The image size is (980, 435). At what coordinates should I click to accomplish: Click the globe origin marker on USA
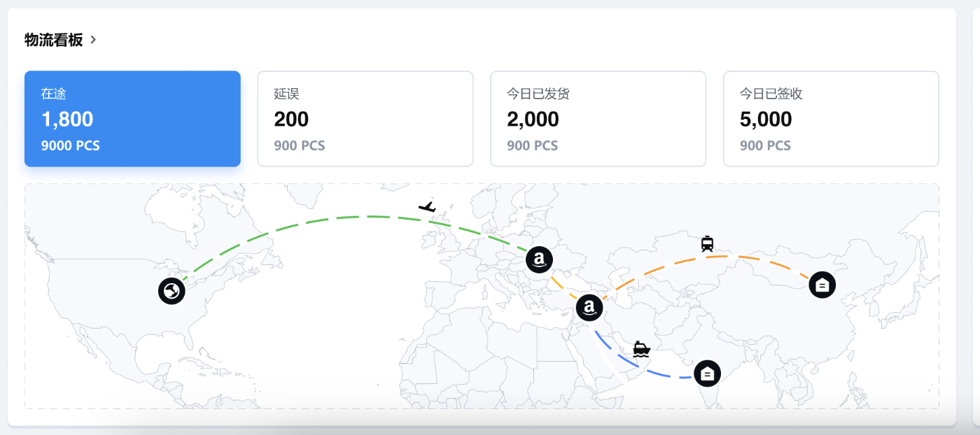pos(171,291)
